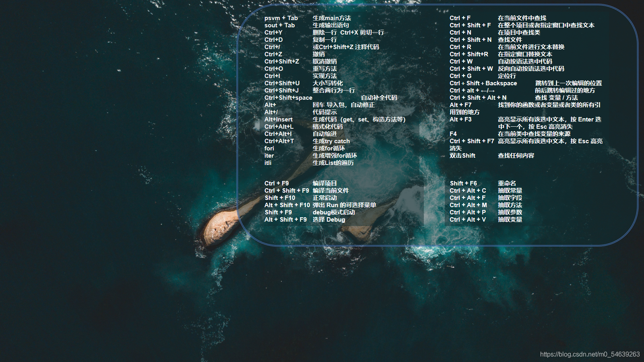Select the "生成输出语句" text
This screenshot has height=362, width=644.
(331, 25)
